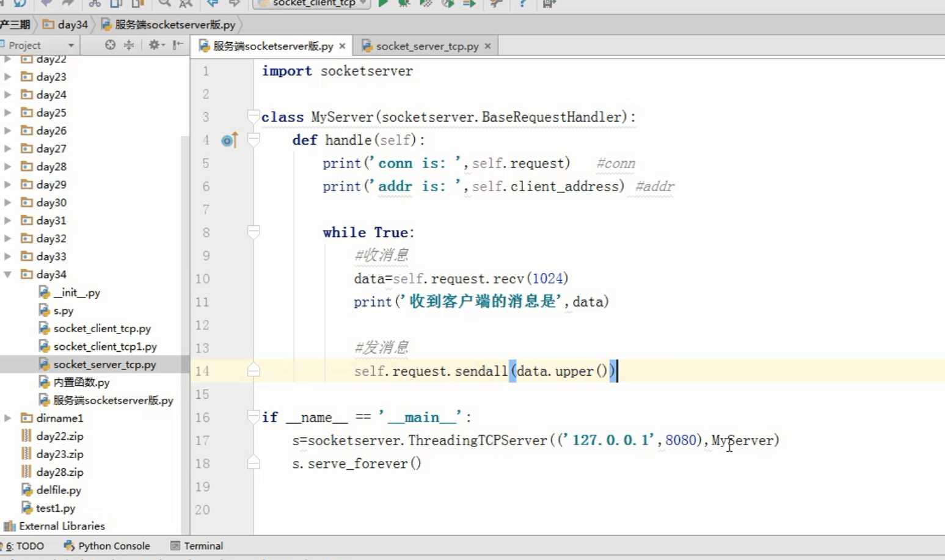Image resolution: width=945 pixels, height=560 pixels.
Task: Fold the while True block
Action: [254, 232]
